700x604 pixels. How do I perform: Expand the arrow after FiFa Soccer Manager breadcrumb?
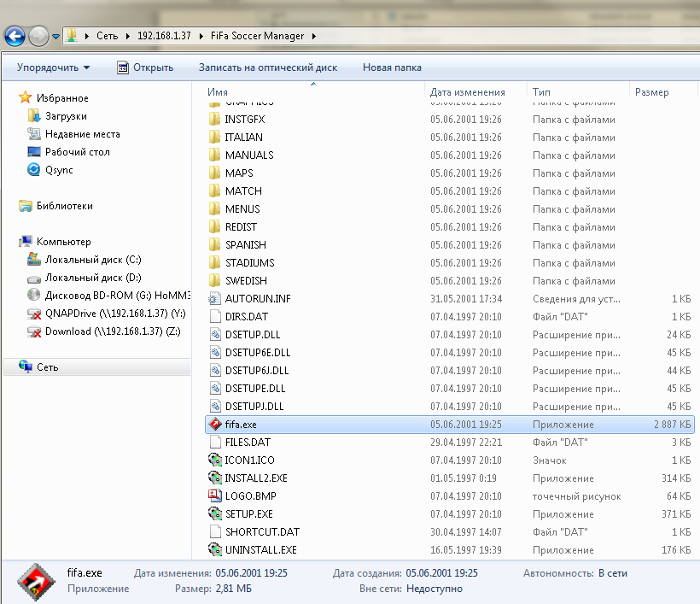pos(314,36)
